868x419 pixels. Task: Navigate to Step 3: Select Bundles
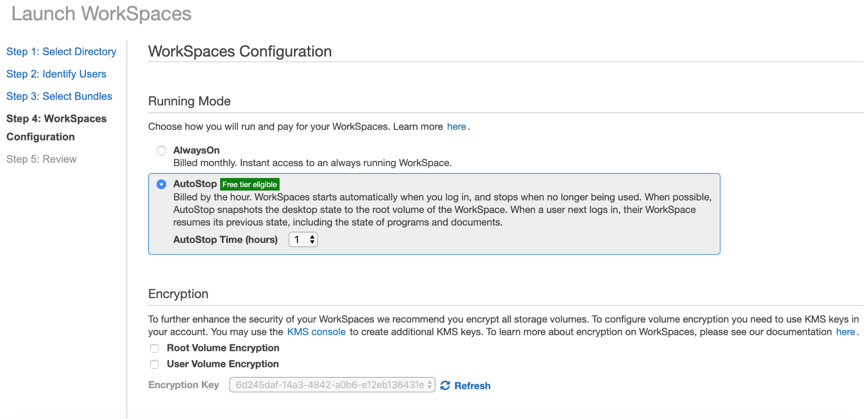[59, 96]
